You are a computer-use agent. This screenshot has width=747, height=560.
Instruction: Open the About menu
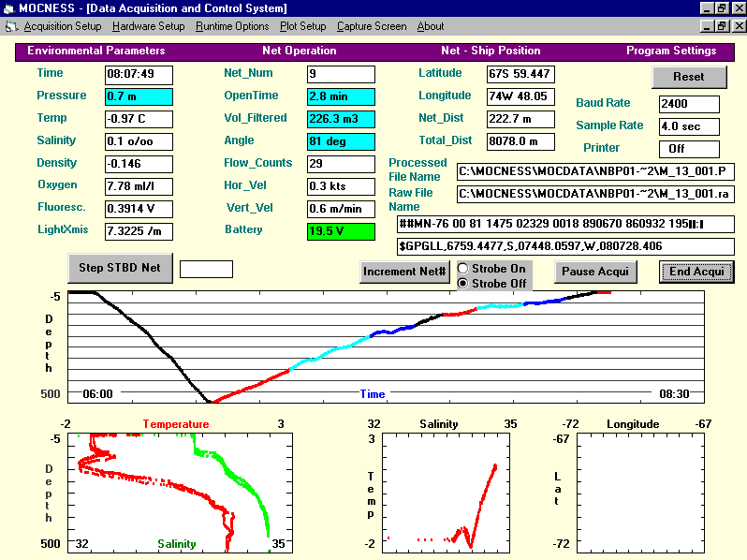coord(431,27)
